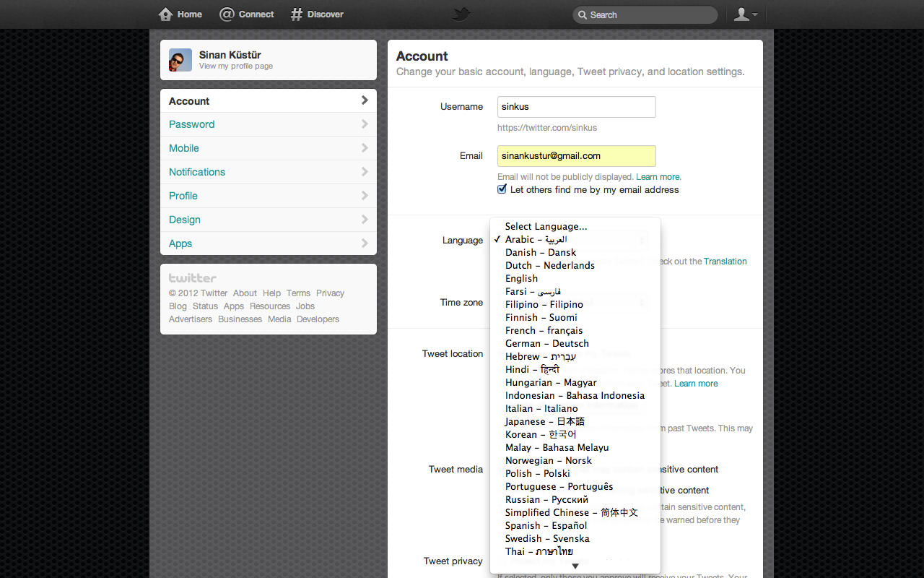Screen dimensions: 924x578
Task: Click the Home house icon
Action: click(166, 14)
